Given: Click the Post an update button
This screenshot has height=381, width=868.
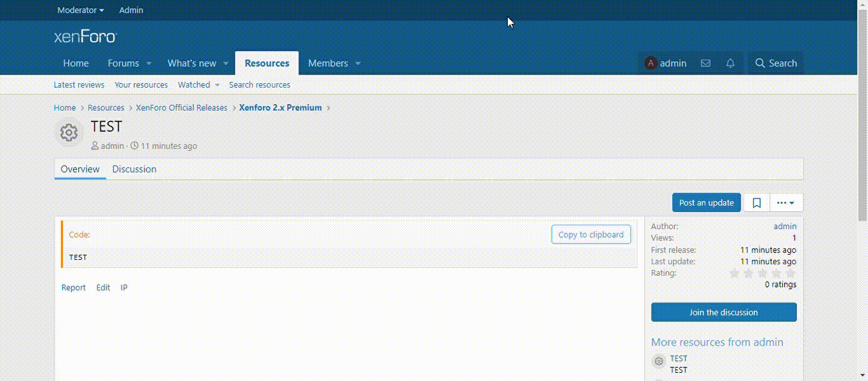Looking at the screenshot, I should coord(706,202).
